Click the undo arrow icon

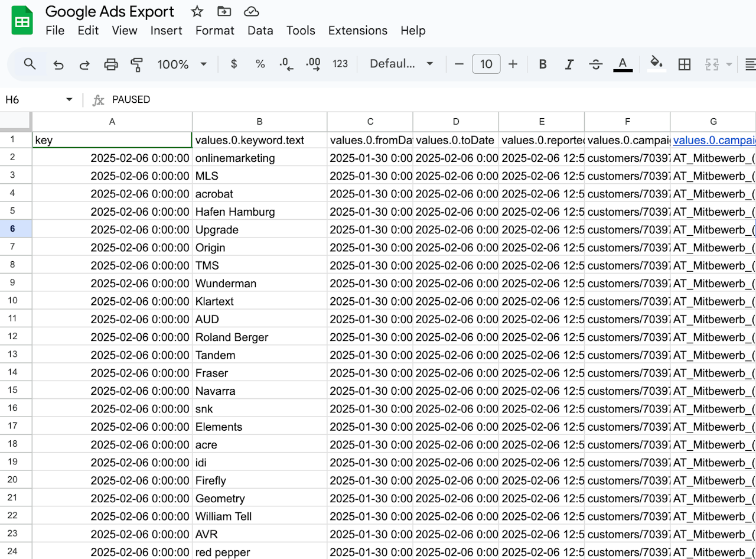coord(58,64)
